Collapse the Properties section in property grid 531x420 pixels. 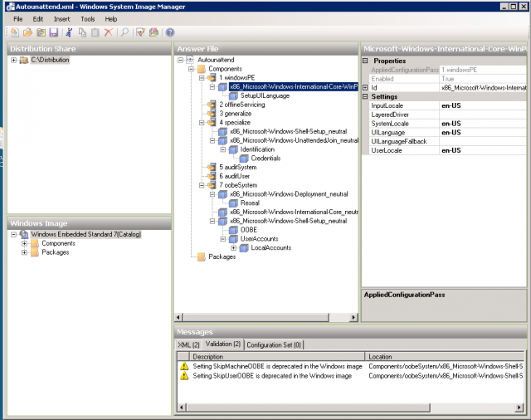point(365,61)
